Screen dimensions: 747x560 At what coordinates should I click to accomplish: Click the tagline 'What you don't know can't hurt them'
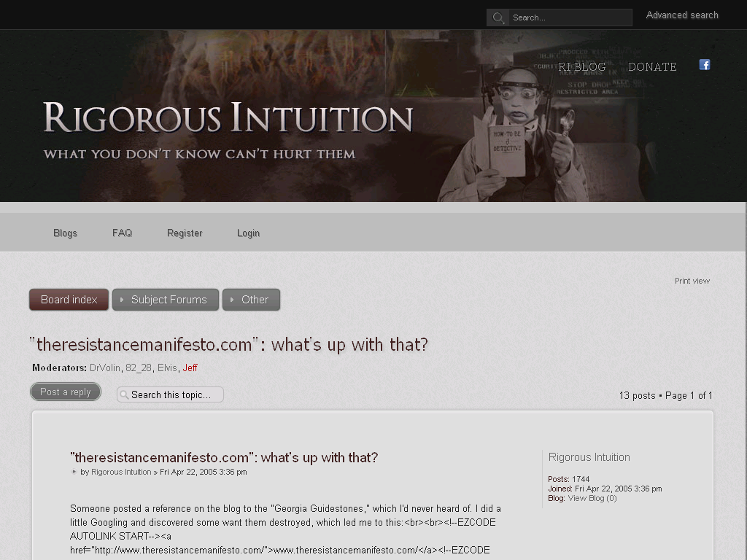tap(200, 155)
